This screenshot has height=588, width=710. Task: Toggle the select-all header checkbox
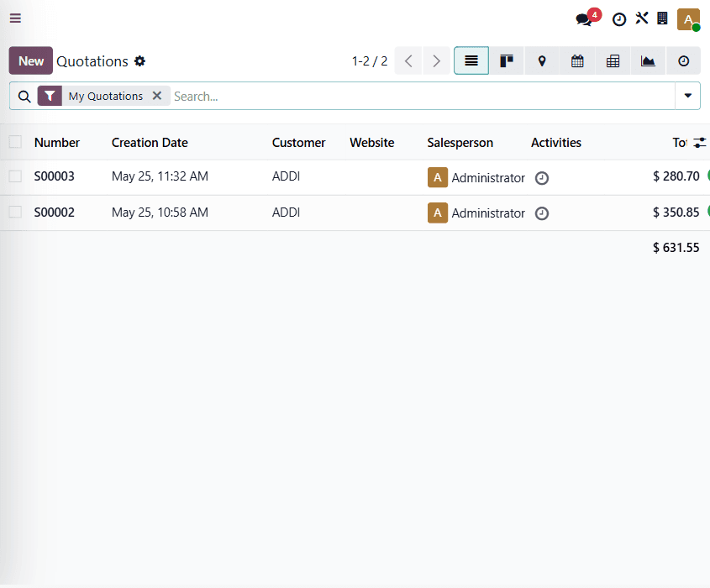[15, 142]
